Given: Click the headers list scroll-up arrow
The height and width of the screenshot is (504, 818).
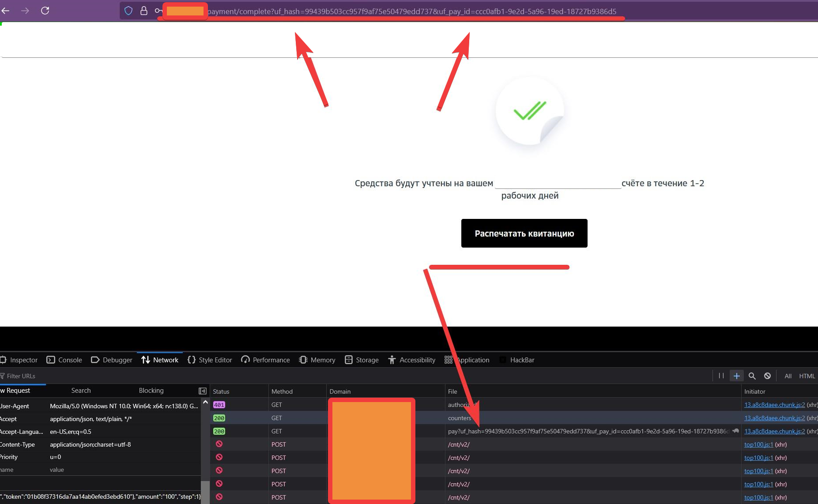Looking at the screenshot, I should [x=205, y=402].
